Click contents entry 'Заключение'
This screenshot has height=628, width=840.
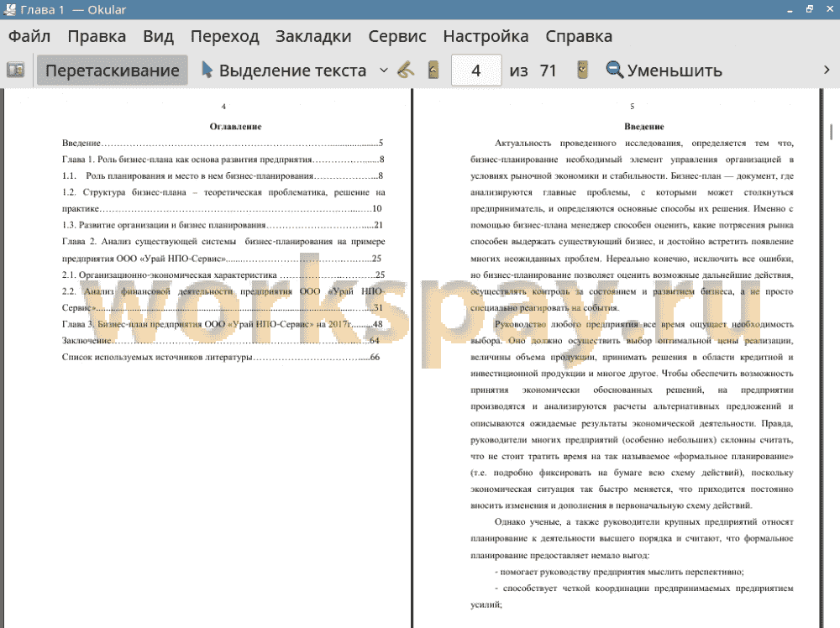[221, 341]
